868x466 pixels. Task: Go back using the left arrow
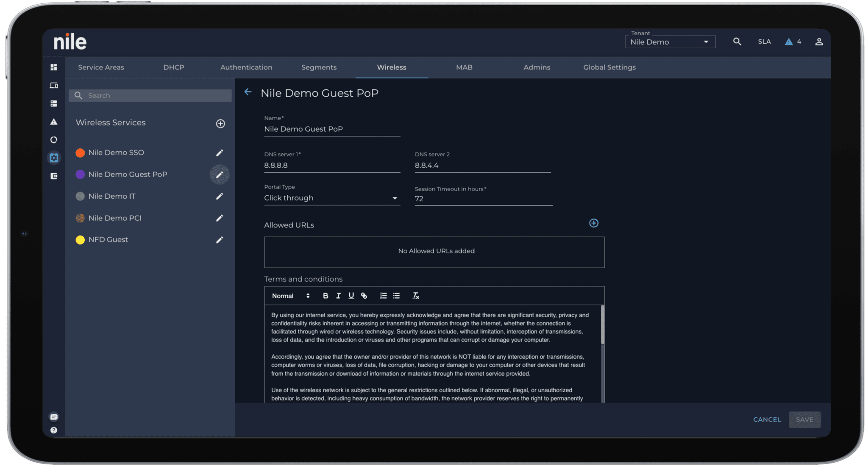pos(248,92)
